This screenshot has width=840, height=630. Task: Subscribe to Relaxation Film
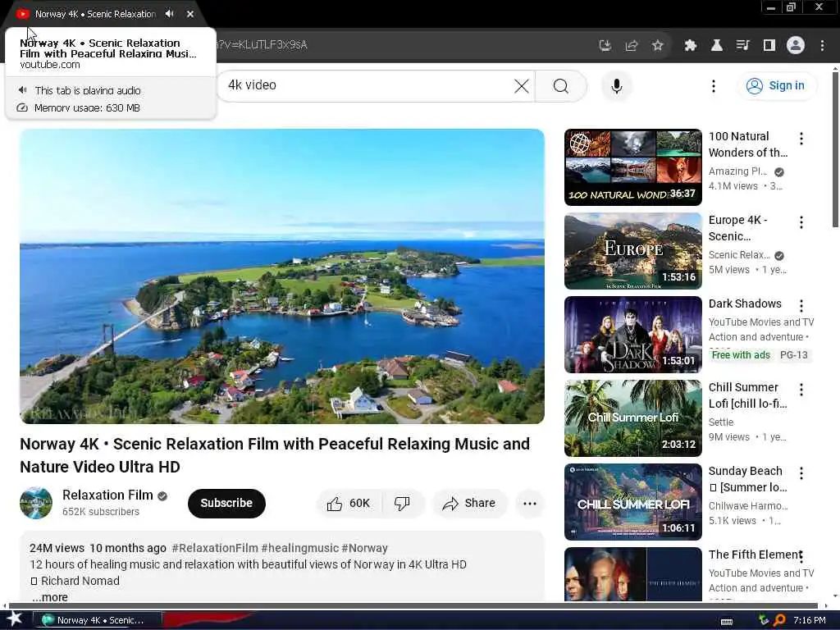coord(226,503)
